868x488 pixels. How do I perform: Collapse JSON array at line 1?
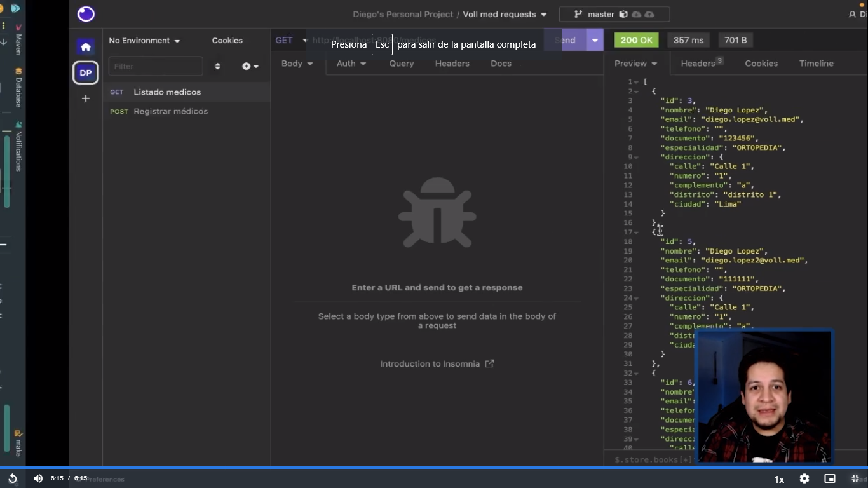(637, 82)
